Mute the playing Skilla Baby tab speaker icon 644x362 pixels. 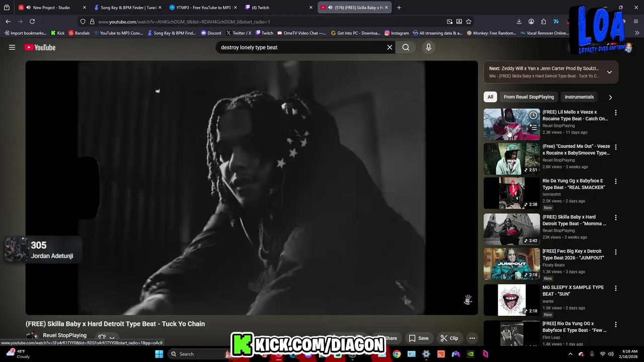(x=330, y=8)
